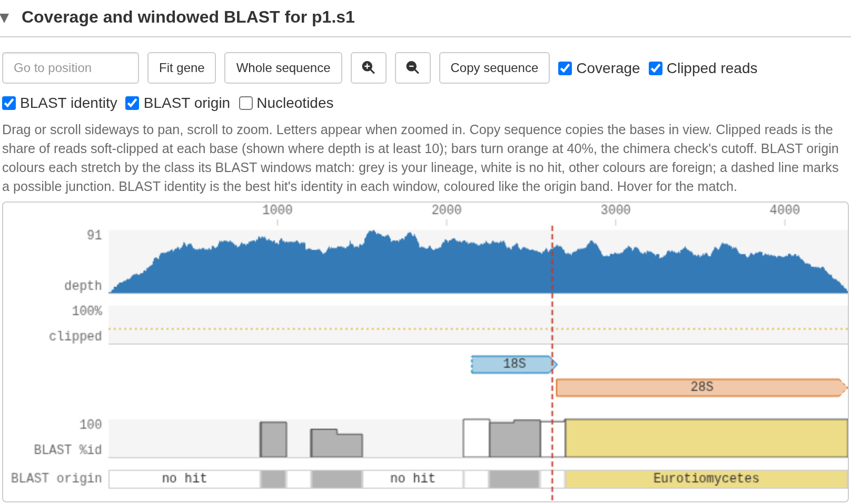Click the Go to position field
This screenshot has height=504, width=851.
[71, 68]
